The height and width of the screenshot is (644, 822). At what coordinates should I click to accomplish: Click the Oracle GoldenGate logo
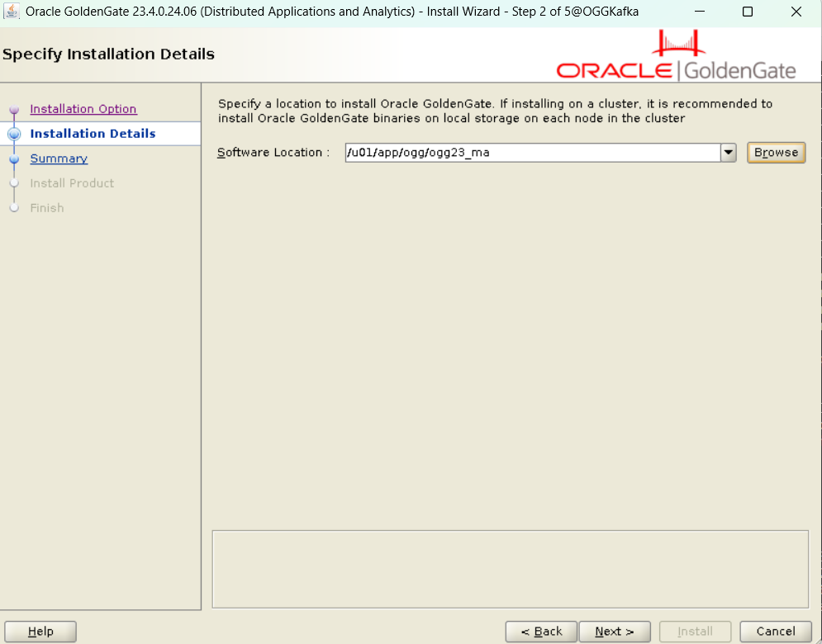pos(677,55)
